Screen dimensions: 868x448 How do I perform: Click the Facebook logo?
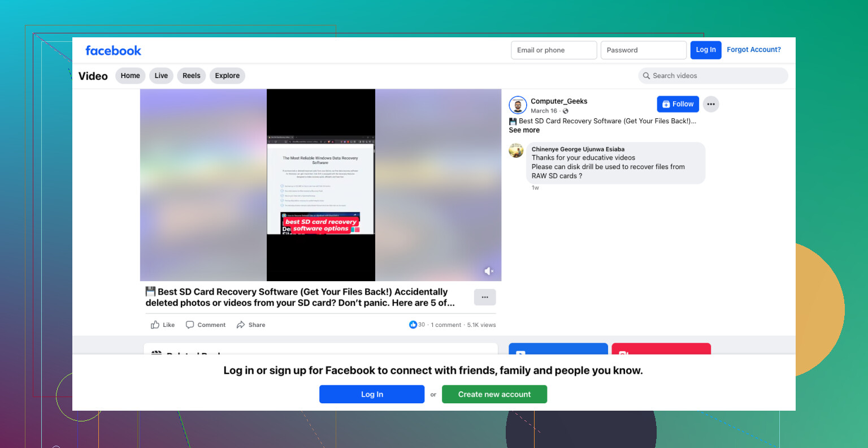coord(113,50)
